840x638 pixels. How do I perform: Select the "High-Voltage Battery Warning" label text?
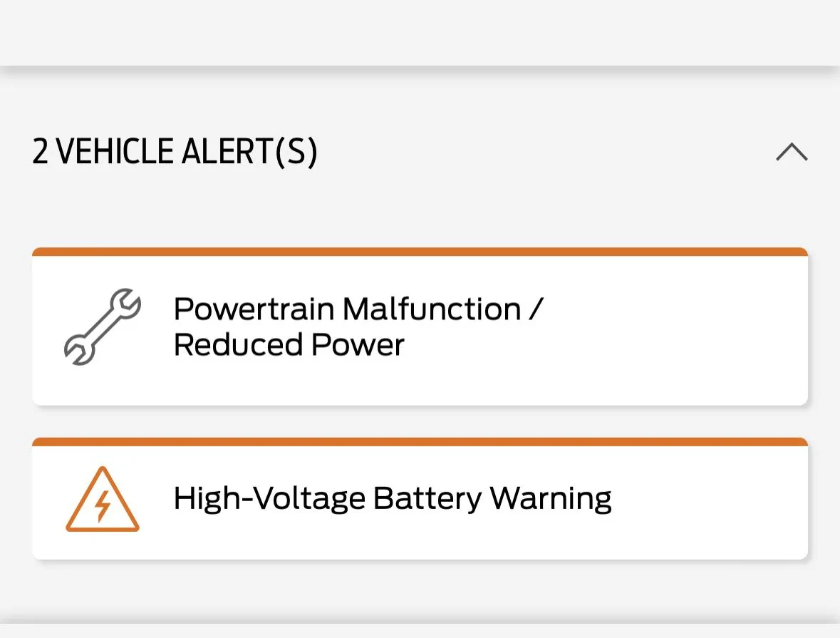tap(392, 498)
